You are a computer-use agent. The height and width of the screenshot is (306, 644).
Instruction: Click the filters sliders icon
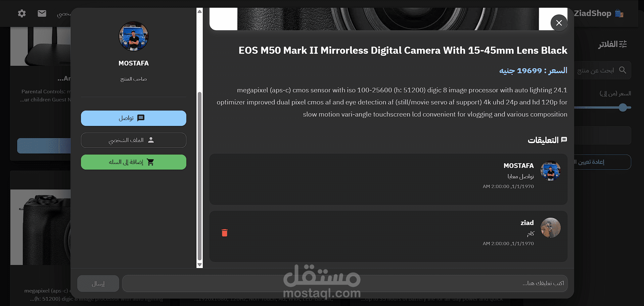pyautogui.click(x=623, y=44)
